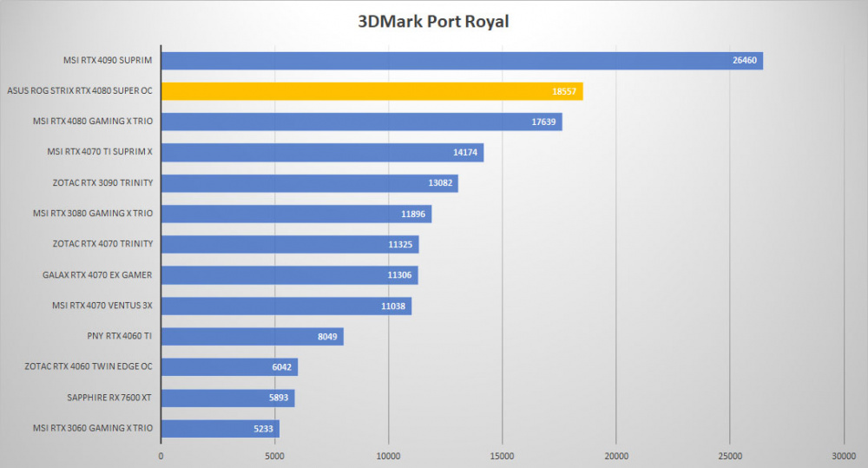
Task: Click the ZOTAC RTX 3090 TRINITY bar
Action: pyautogui.click(x=310, y=183)
